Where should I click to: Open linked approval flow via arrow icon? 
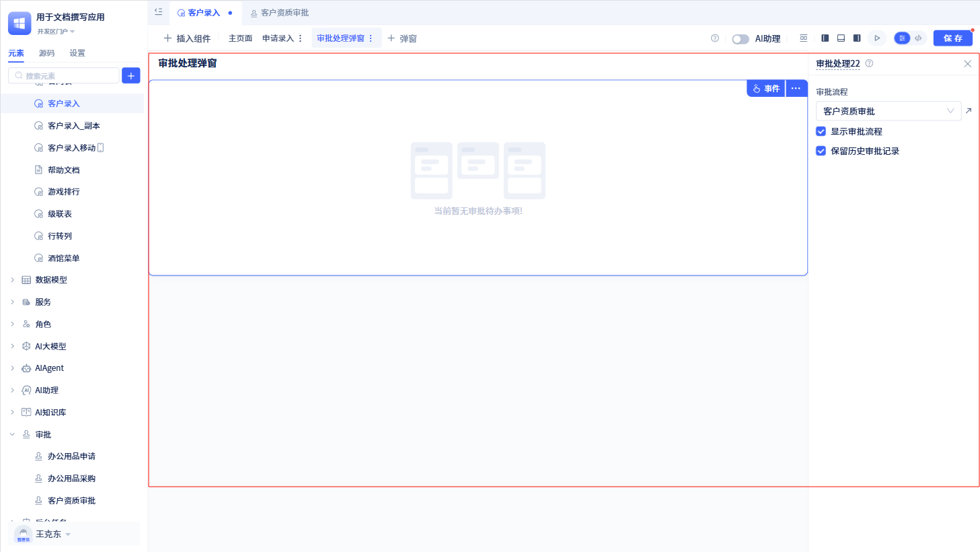click(969, 110)
